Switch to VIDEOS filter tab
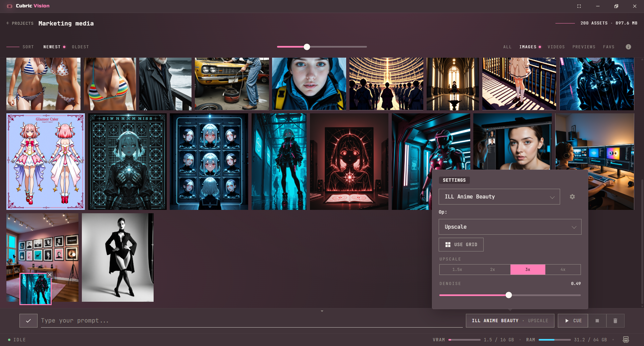Viewport: 644px width, 346px height. (x=556, y=47)
